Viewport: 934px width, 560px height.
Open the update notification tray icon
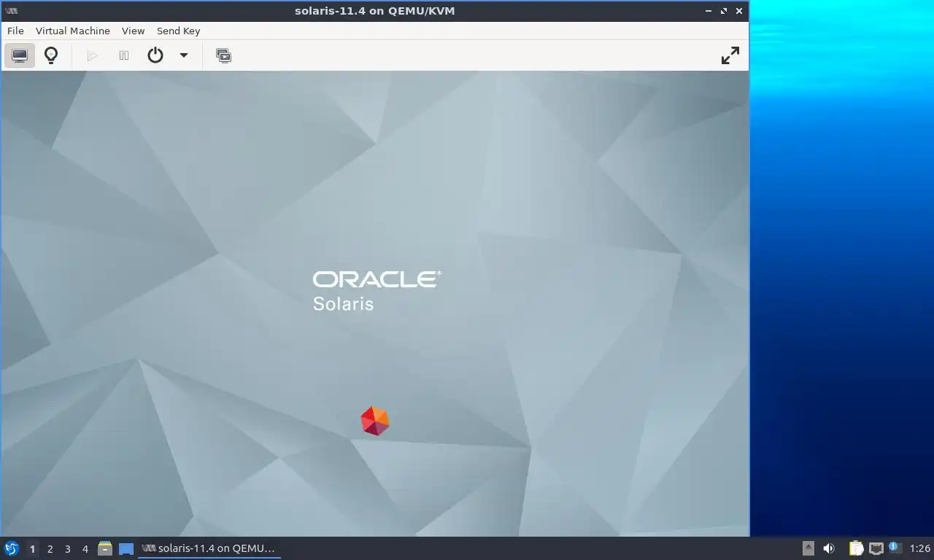pos(895,548)
